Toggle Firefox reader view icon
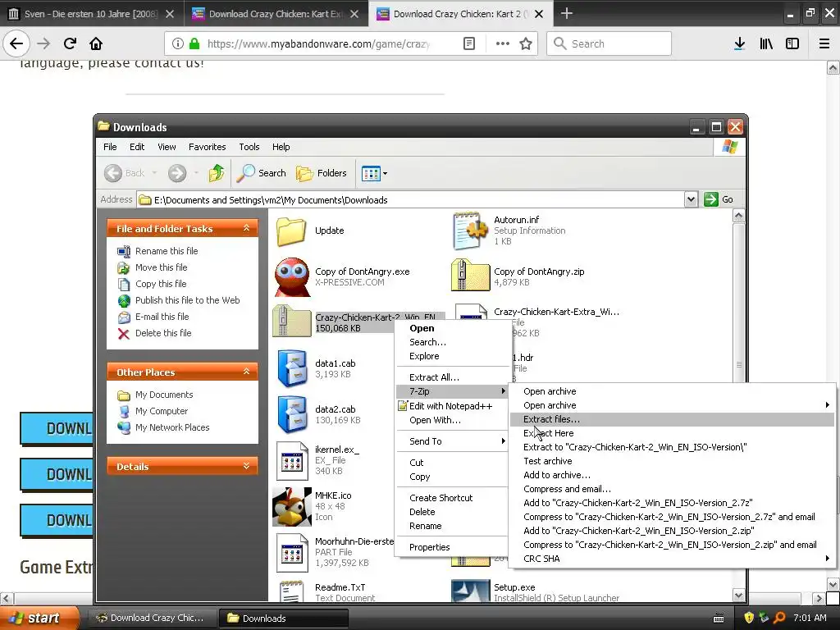Image resolution: width=840 pixels, height=630 pixels. 468,43
